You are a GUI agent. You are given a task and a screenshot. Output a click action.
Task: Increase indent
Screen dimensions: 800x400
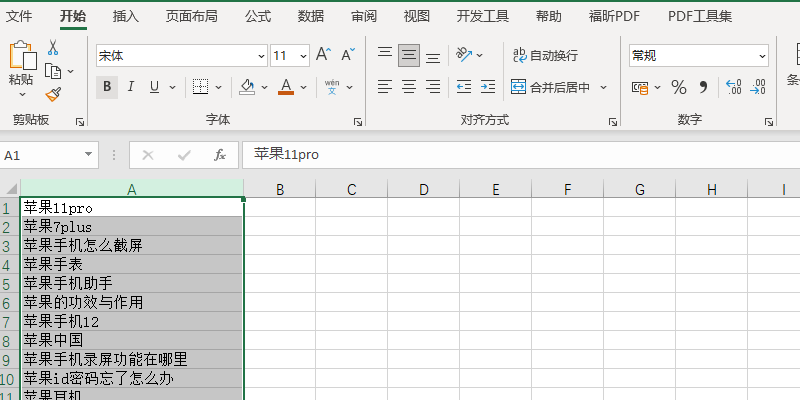(x=488, y=87)
